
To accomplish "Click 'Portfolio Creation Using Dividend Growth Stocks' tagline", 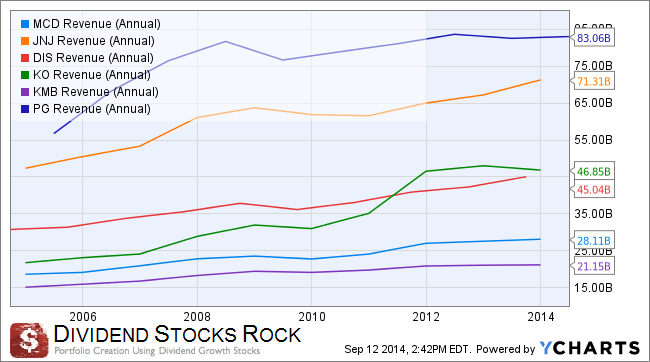I will pyautogui.click(x=157, y=351).
